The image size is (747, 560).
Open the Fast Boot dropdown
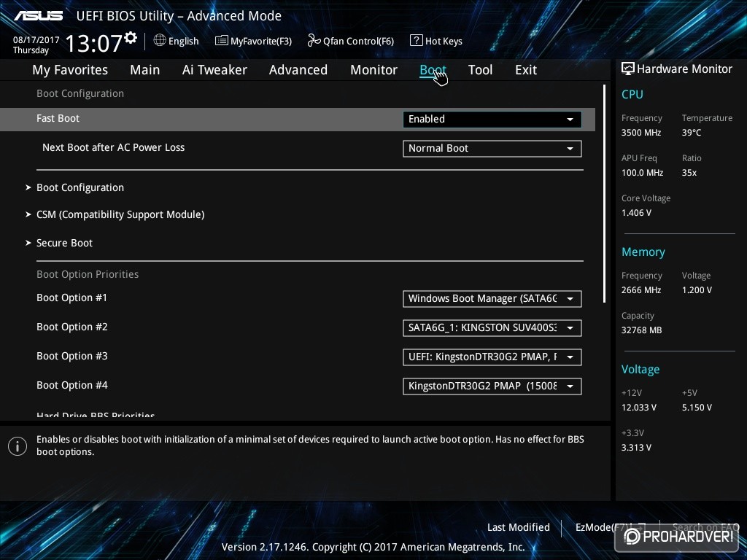492,119
